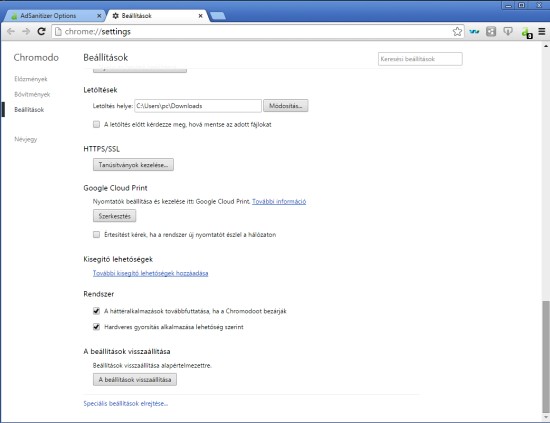550x423 pixels.
Task: Click the scrollbar down arrow
Action: (546, 417)
